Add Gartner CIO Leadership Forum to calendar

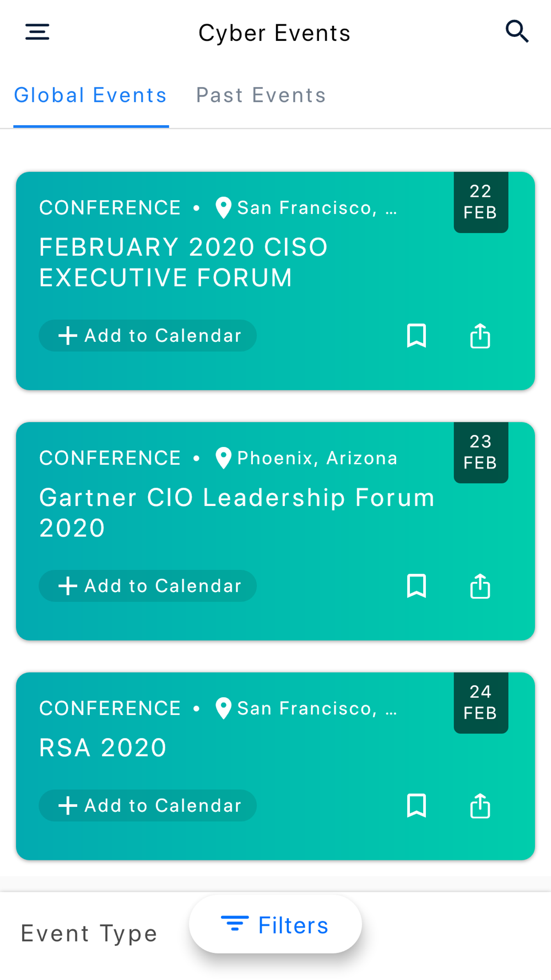pos(148,586)
